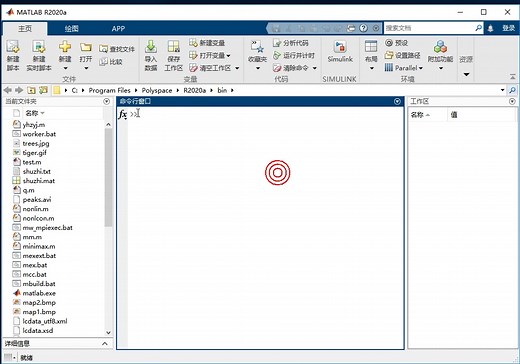Click 查找文件 (Find Files)
Image resolution: width=520 pixels, height=364 pixels.
117,49
